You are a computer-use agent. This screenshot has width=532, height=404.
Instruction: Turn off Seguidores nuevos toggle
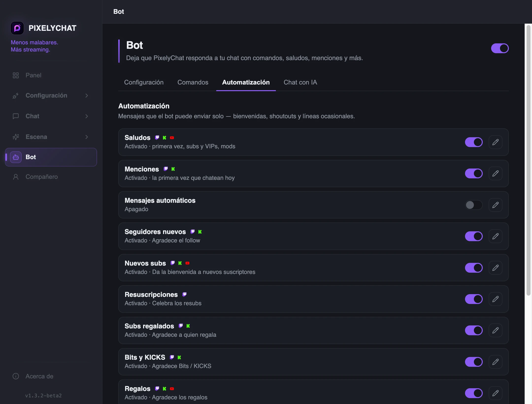(474, 236)
